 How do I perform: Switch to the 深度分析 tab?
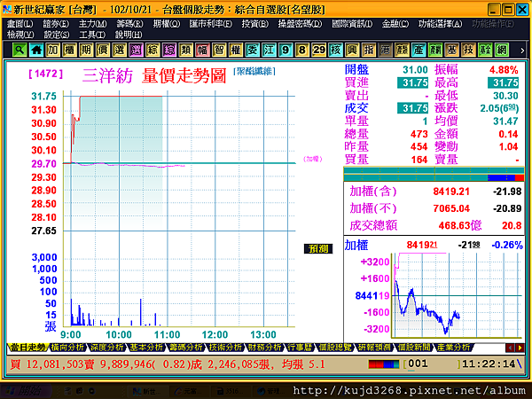(x=107, y=347)
